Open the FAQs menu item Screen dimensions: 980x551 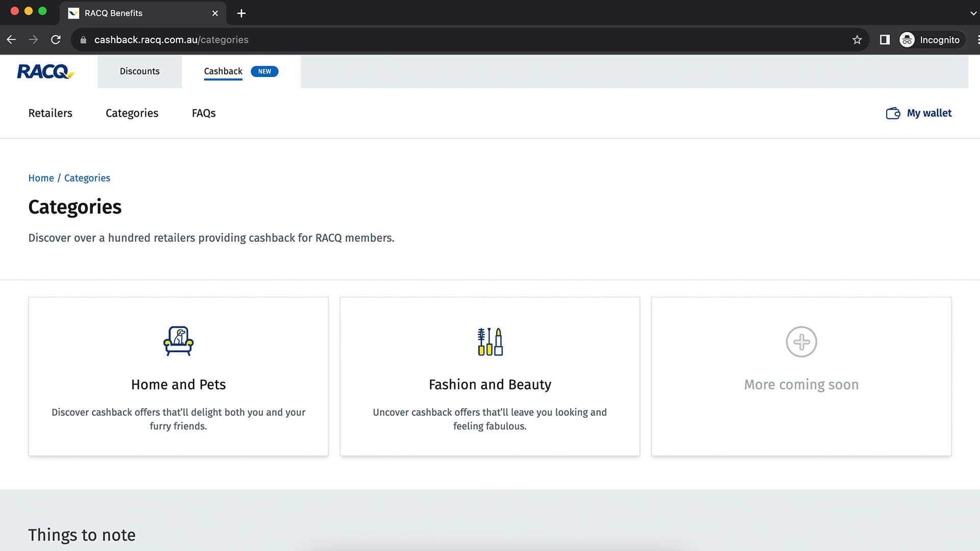[204, 113]
